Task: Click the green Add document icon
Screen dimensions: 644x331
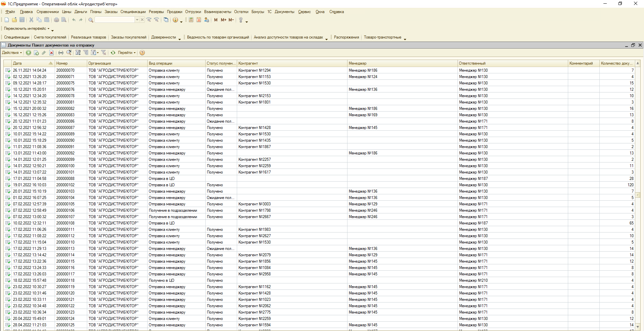Action: click(x=29, y=53)
